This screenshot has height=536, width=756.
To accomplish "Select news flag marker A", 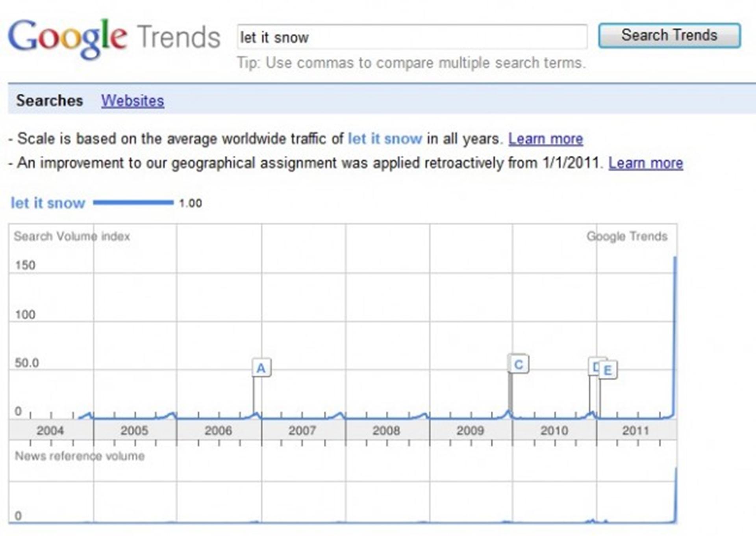I will click(x=261, y=368).
